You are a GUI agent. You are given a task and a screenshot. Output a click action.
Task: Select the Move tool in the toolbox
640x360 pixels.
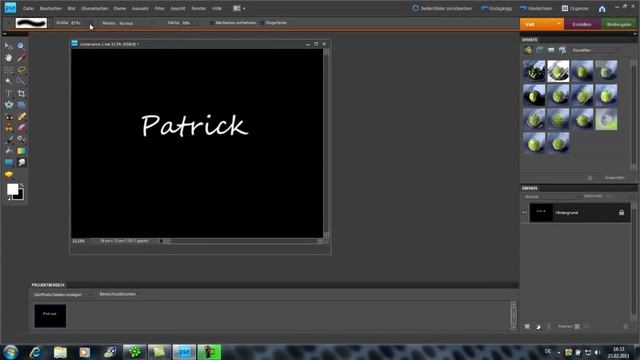(x=9, y=46)
